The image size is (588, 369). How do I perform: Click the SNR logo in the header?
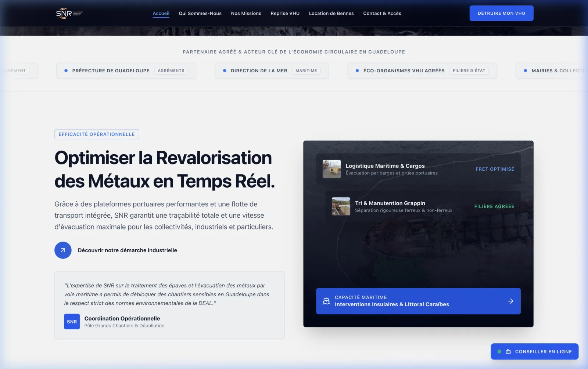coord(69,13)
